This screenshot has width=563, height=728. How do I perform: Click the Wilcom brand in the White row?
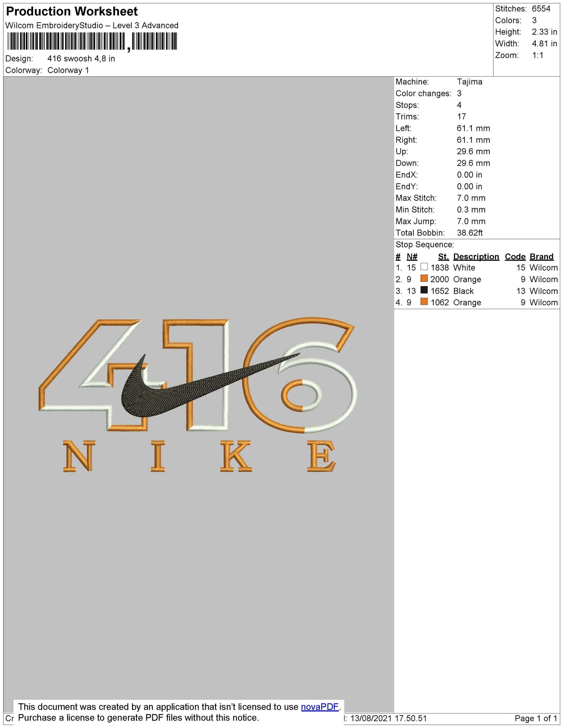pos(544,268)
